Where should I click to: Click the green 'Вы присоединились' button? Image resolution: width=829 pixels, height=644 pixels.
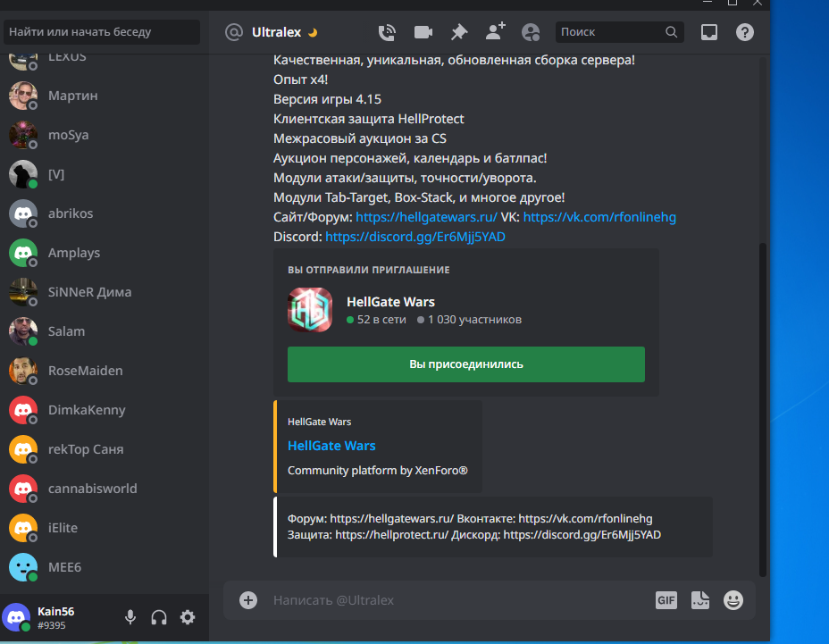click(465, 364)
